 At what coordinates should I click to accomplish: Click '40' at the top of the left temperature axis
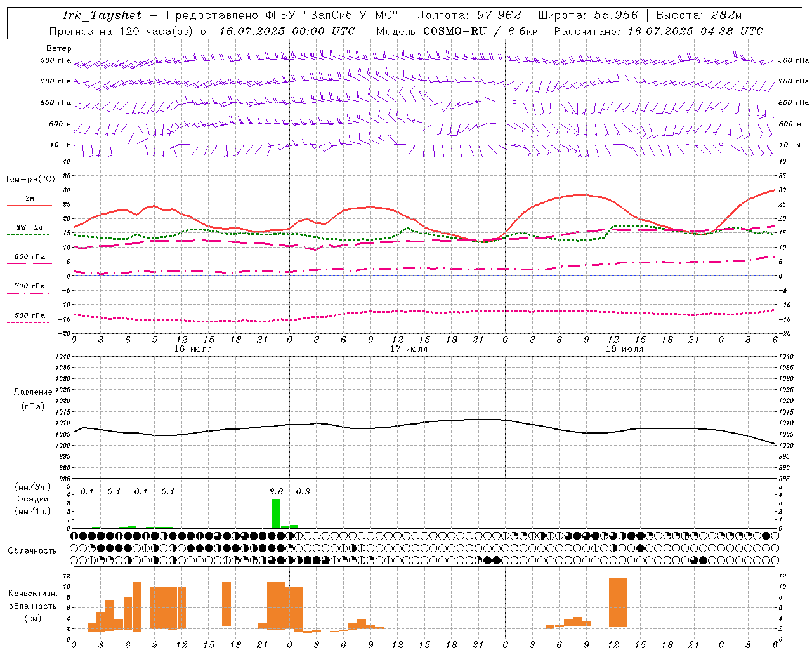(x=67, y=162)
